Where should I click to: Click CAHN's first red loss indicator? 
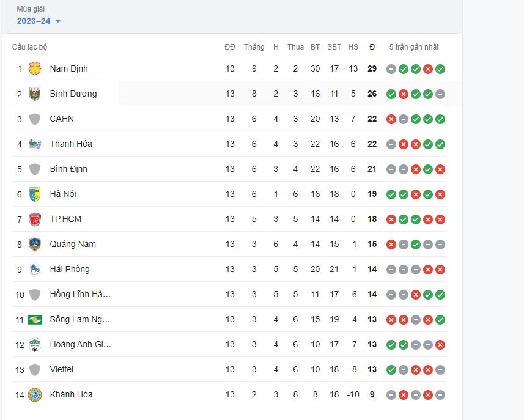click(x=391, y=119)
